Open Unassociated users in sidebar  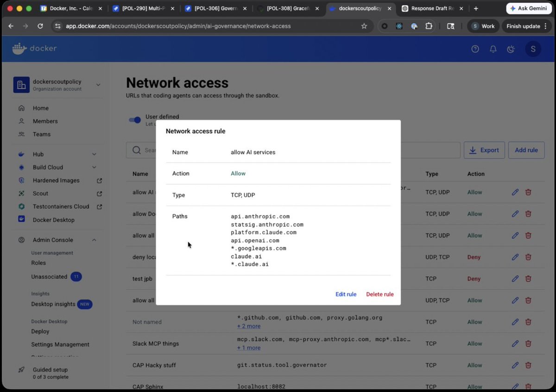49,277
